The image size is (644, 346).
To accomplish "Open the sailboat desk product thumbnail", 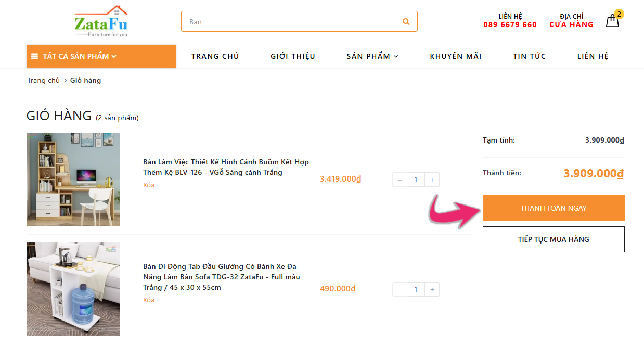I will 73,180.
